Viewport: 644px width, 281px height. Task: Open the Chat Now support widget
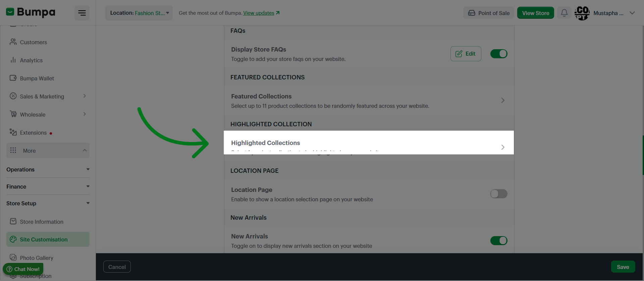click(x=23, y=269)
